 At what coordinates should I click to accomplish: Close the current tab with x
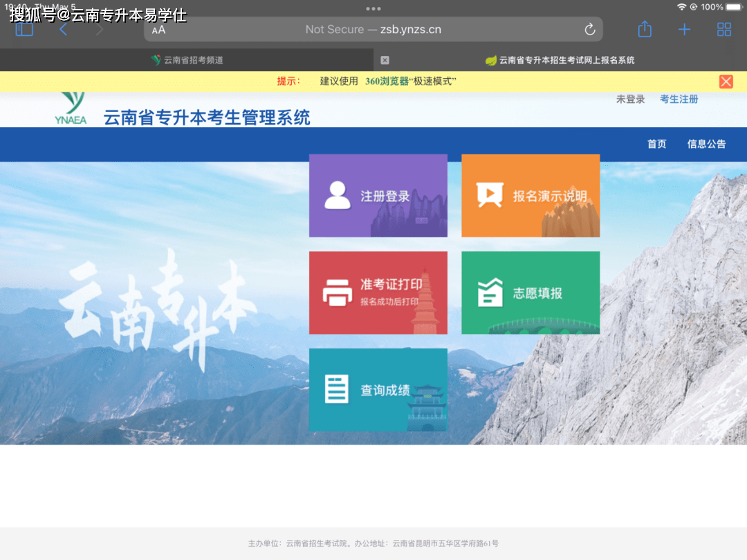[385, 60]
